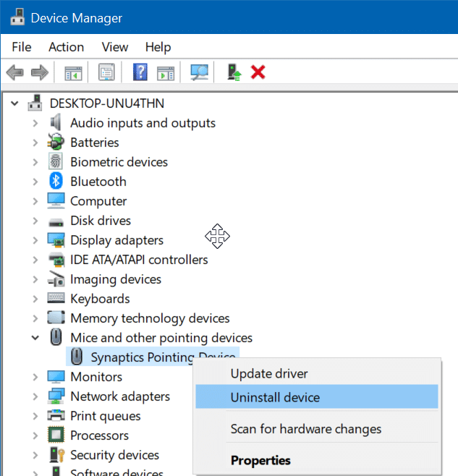Click the DESKTOP-UNU4THN computer icon
Image resolution: width=458 pixels, height=476 pixels.
point(35,103)
